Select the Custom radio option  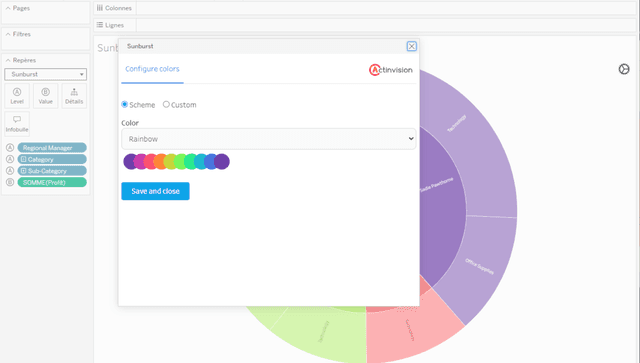pyautogui.click(x=166, y=105)
